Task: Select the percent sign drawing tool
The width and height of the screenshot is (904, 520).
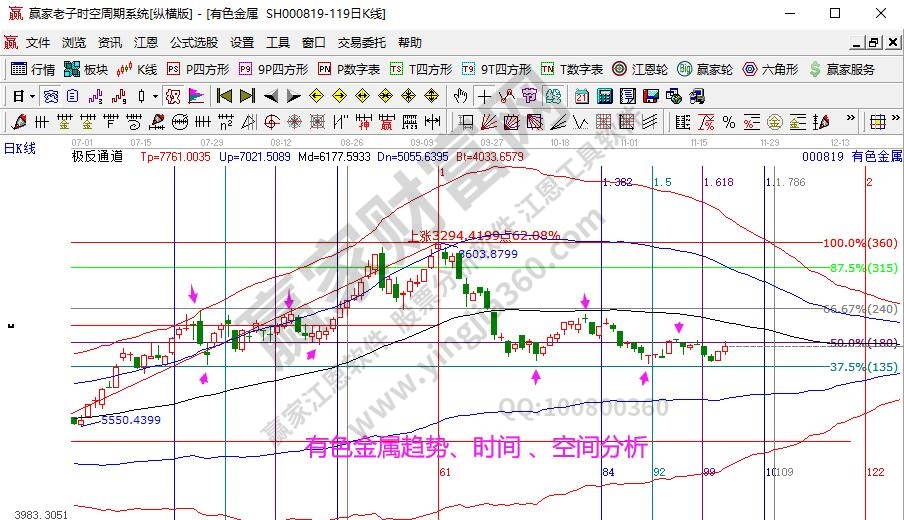Action: 729,122
